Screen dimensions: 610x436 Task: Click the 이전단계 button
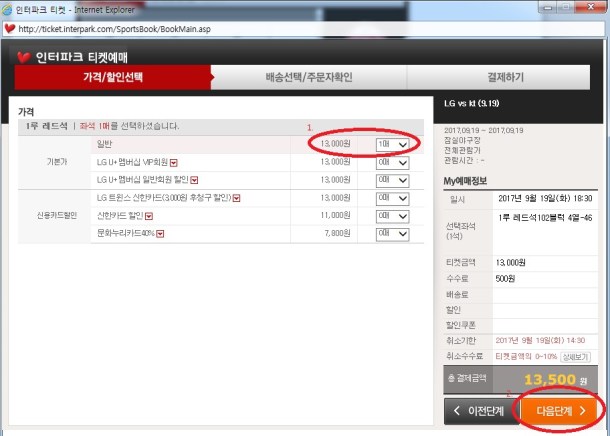pos(482,411)
